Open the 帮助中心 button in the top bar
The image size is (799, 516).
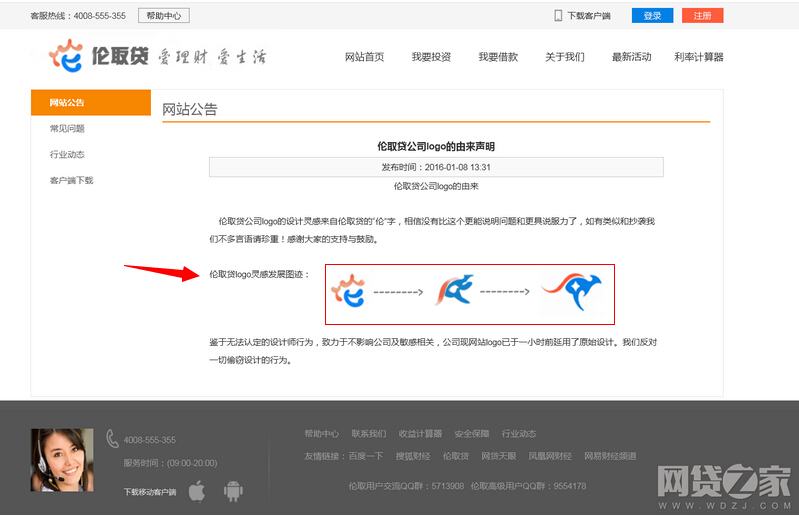[164, 16]
